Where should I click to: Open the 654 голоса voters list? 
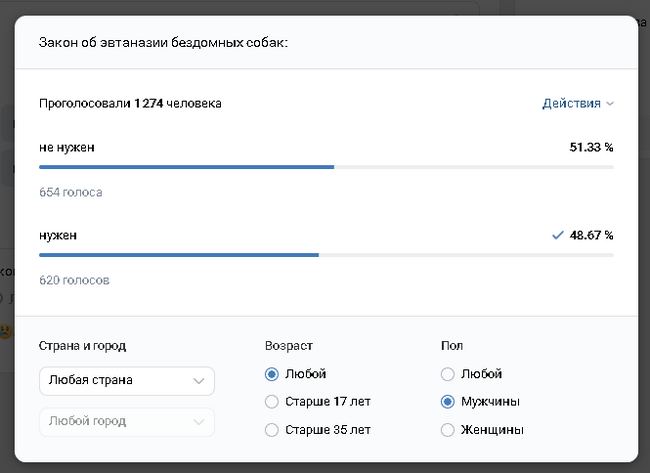pos(71,191)
